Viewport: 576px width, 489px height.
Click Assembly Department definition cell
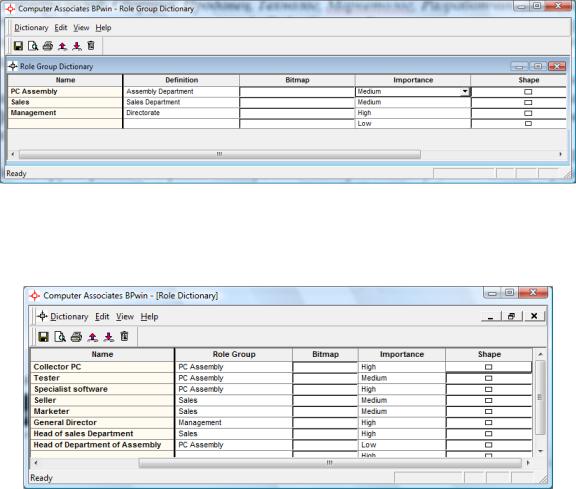coord(181,91)
